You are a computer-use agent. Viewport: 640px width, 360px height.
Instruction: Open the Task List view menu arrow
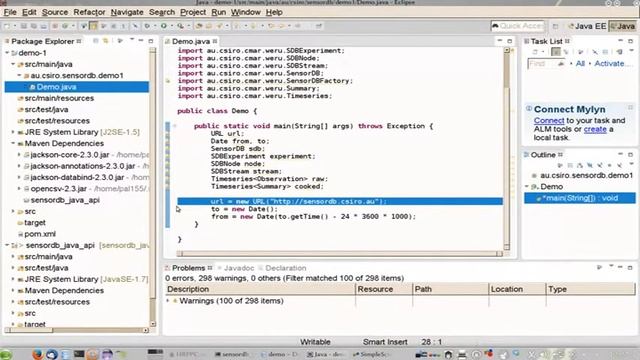click(631, 51)
